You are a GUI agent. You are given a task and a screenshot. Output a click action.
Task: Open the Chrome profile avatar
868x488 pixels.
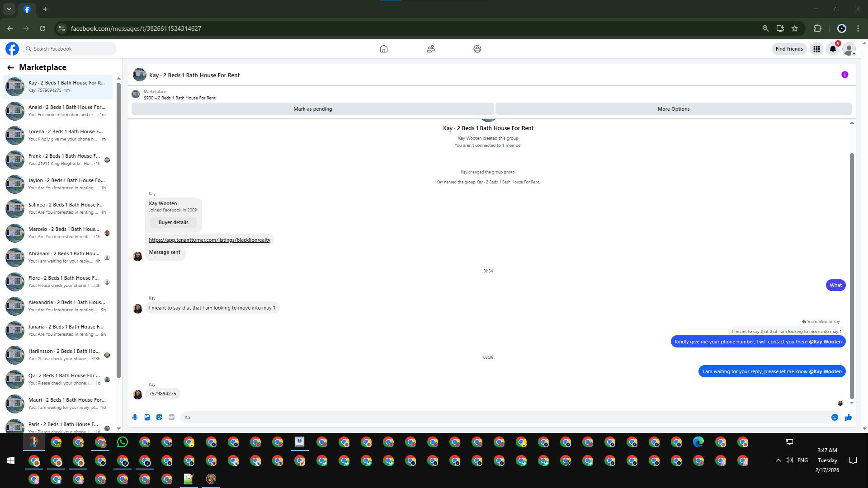(x=842, y=28)
